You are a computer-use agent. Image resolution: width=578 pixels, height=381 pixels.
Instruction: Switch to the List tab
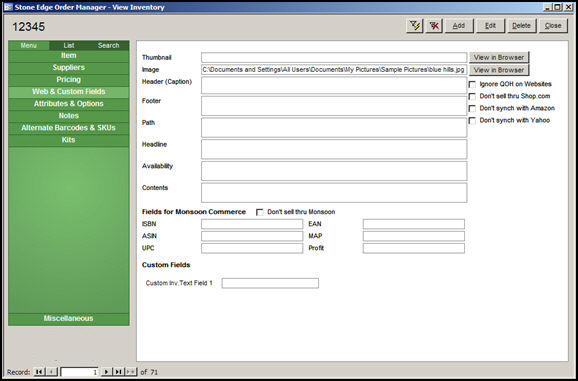69,45
